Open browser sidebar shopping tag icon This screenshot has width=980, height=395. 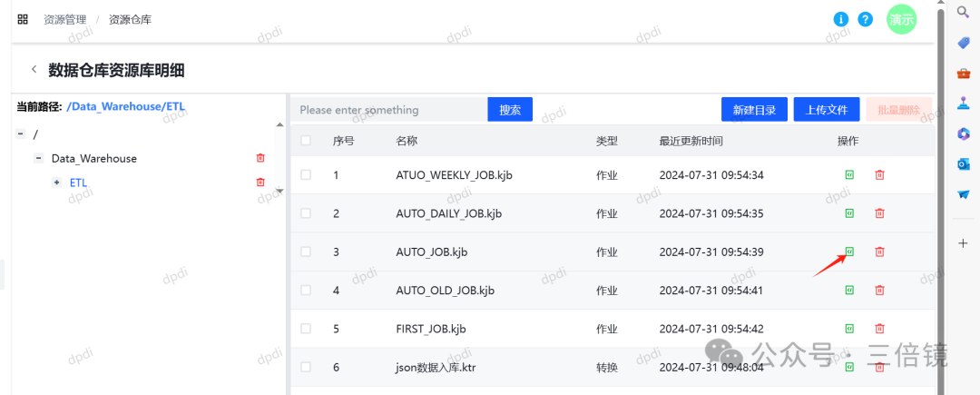tap(963, 43)
